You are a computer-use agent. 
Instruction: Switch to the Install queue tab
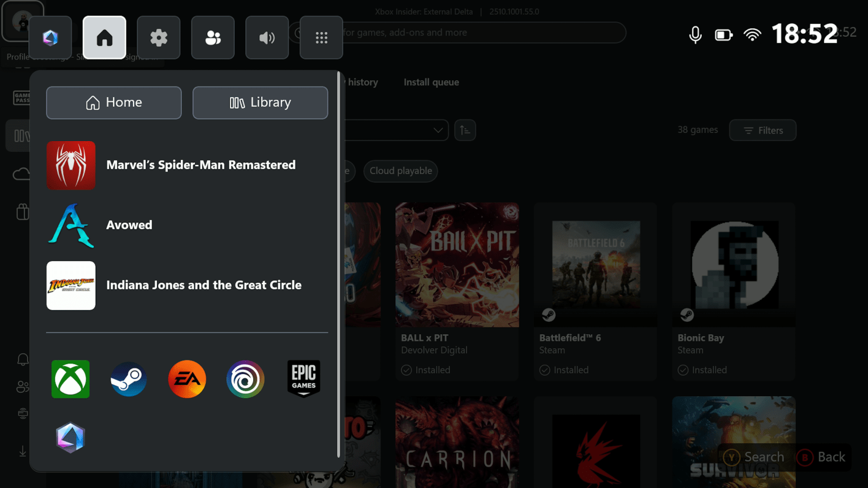coord(431,82)
